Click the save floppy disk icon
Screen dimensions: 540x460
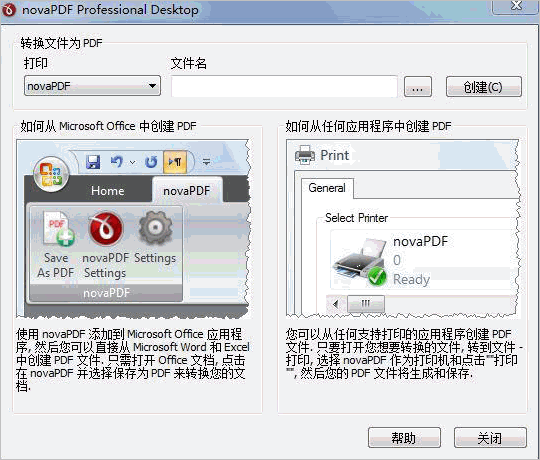pyautogui.click(x=93, y=161)
